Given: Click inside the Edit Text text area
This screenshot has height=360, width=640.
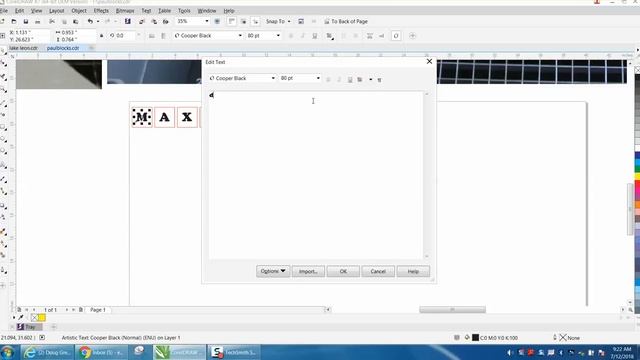Looking at the screenshot, I should (316, 176).
